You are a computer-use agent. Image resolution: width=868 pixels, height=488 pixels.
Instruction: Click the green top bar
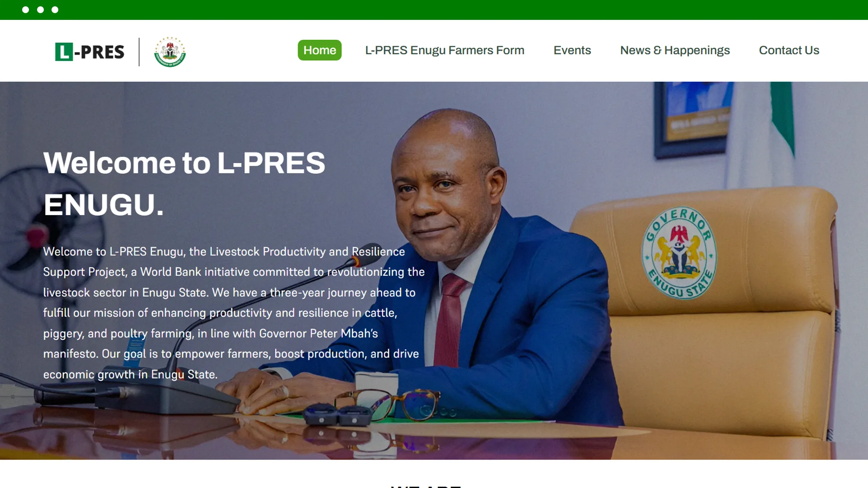[434, 9]
